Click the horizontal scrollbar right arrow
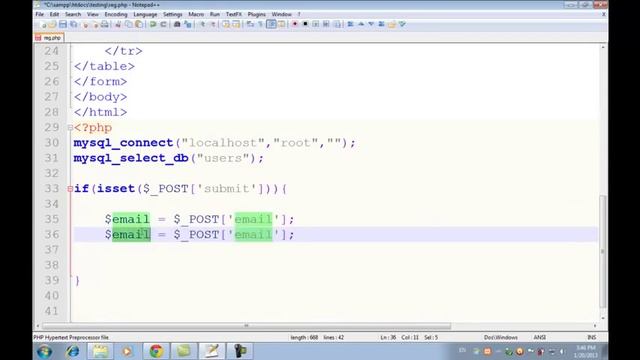Viewport: 640px width, 360px height. pos(595,326)
